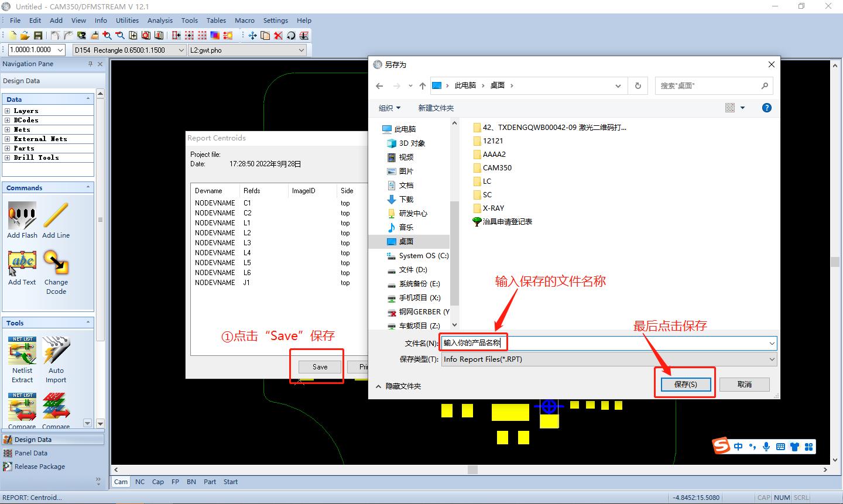This screenshot has height=504, width=843.
Task: Open the L2:gwt.pho layer dropdown
Action: click(301, 50)
